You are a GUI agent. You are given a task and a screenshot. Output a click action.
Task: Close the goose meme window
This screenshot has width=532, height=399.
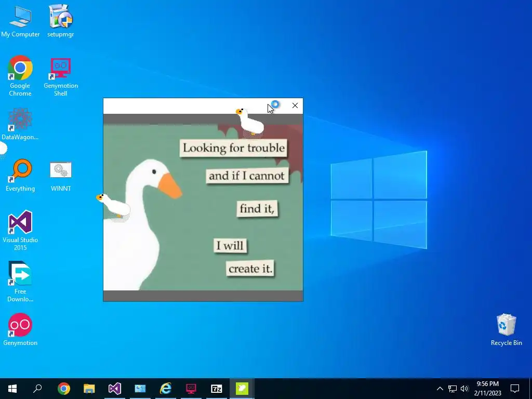point(295,105)
